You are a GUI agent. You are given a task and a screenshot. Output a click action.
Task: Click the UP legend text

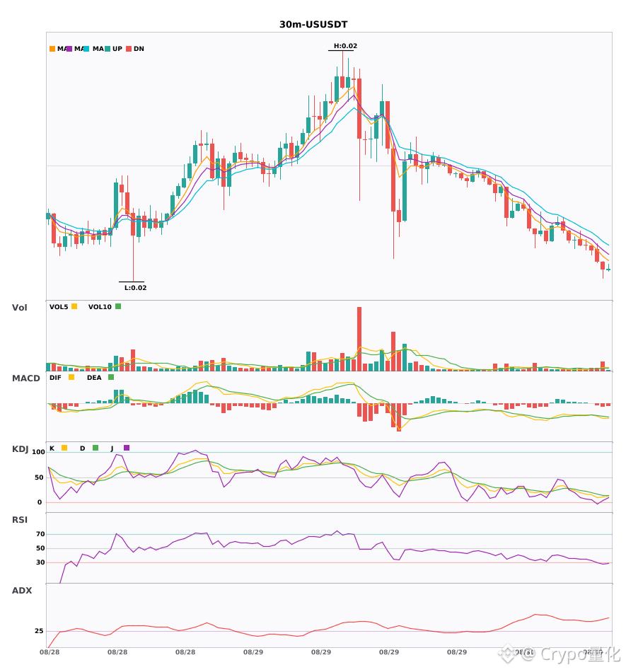[x=117, y=49]
